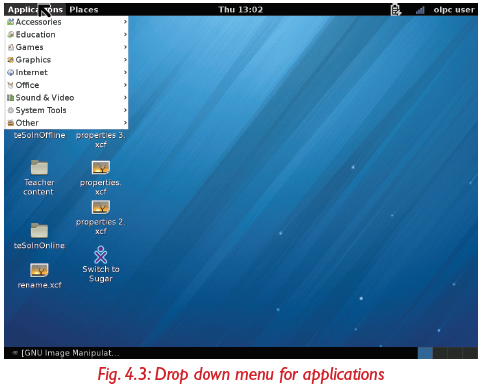The height and width of the screenshot is (388, 501).
Task: Click the System Tools gear icon
Action: point(11,110)
